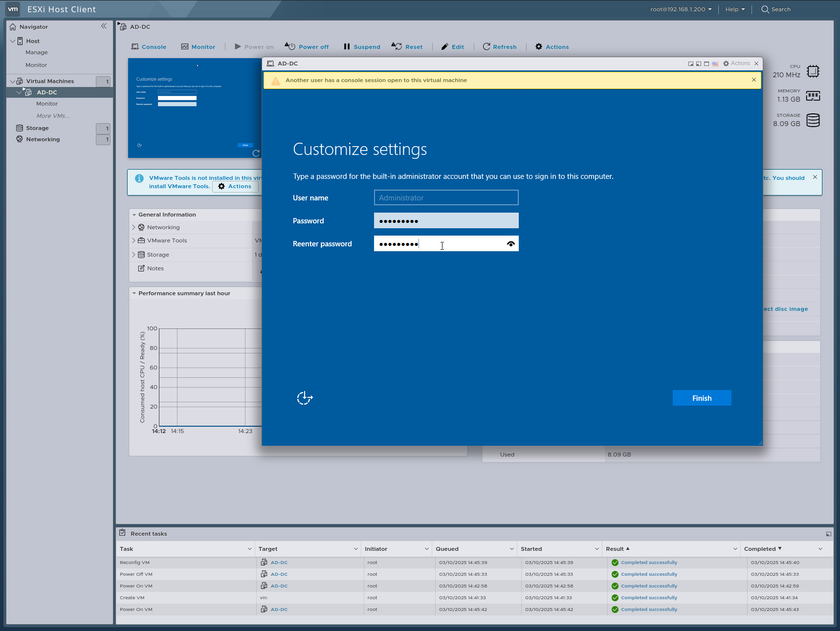Click the Power off icon
Image resolution: width=840 pixels, height=631 pixels.
290,46
